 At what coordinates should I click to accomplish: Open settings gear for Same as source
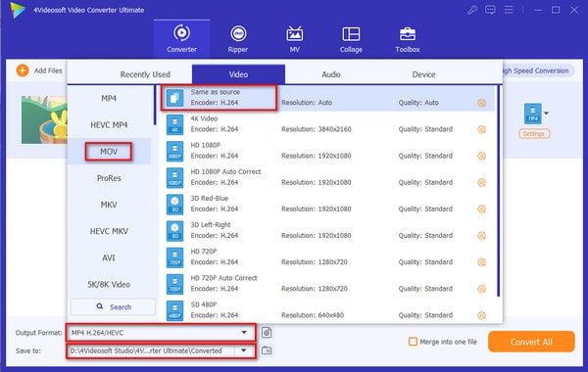point(482,103)
